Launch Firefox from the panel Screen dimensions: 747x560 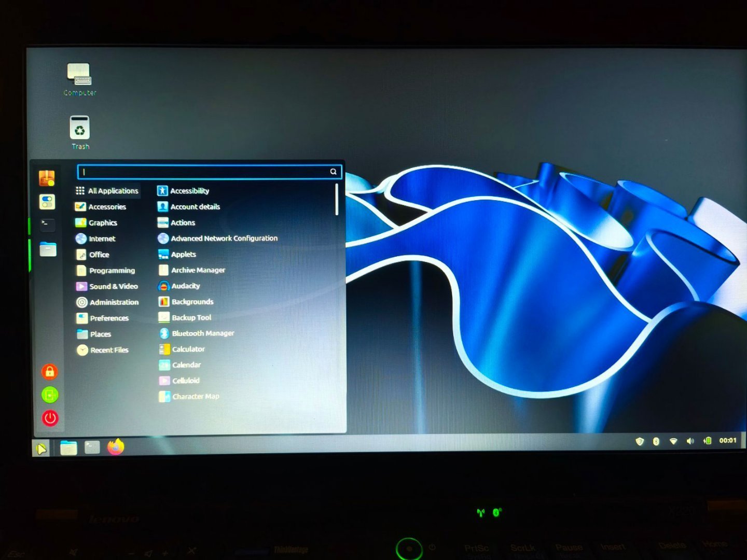click(116, 446)
